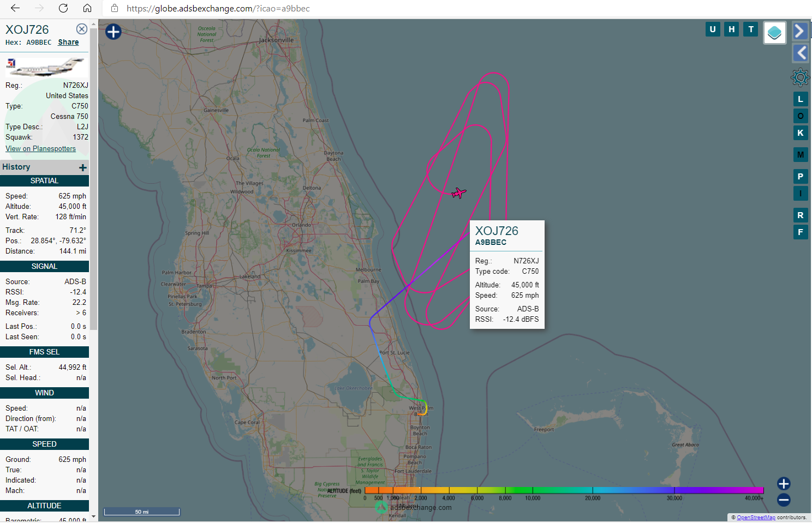
Task: Click the FMS SEL section header
Action: 44,352
